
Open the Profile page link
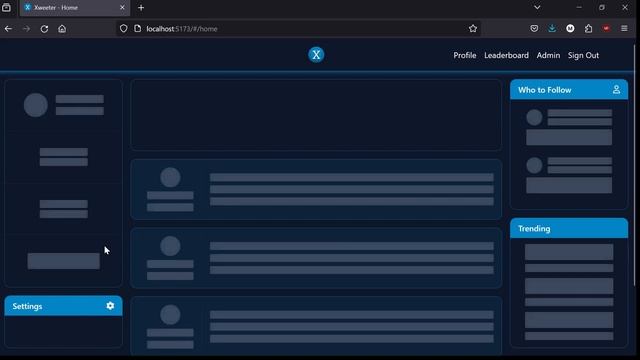click(464, 55)
